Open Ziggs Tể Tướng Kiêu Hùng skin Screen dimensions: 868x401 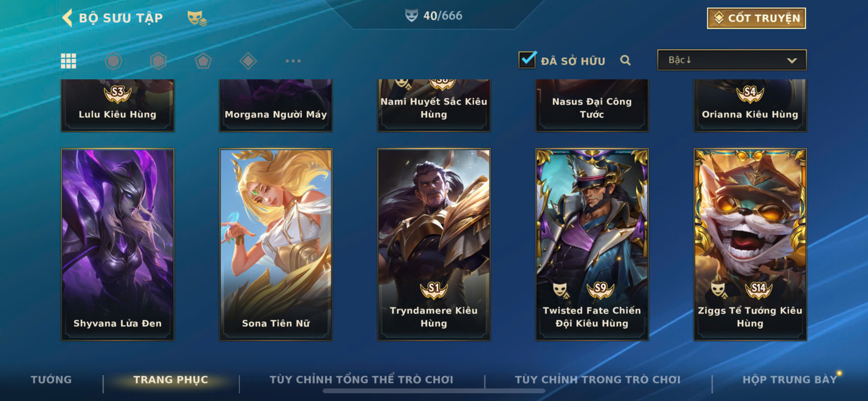[750, 245]
